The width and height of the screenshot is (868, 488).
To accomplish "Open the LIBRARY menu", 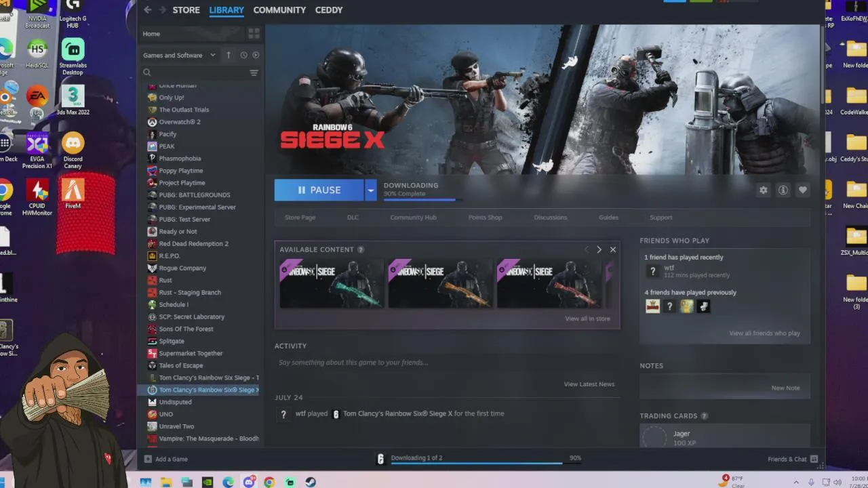I will (226, 10).
